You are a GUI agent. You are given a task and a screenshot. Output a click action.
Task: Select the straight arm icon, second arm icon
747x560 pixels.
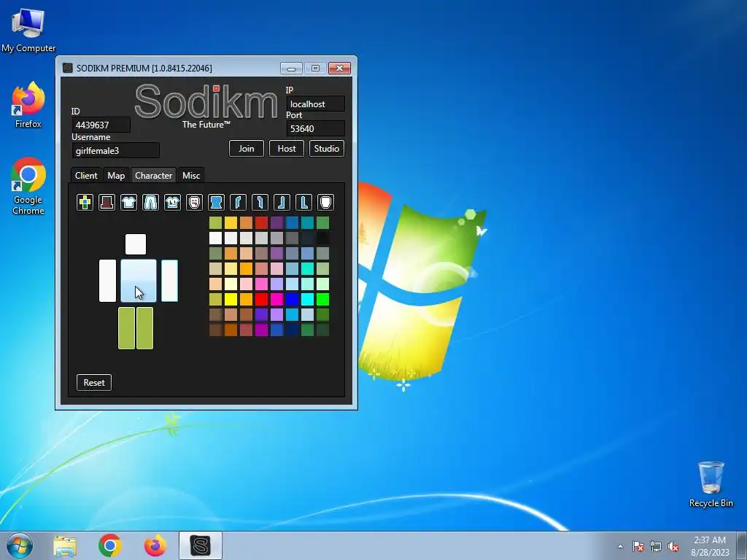(x=260, y=203)
